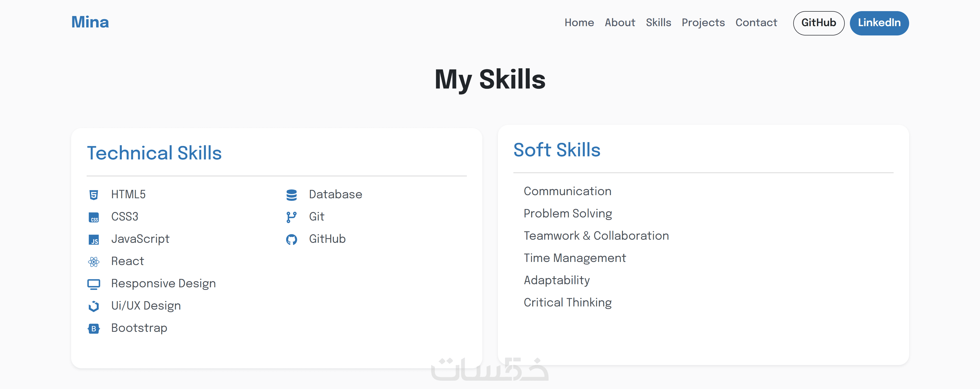Click the HTML5 shield icon

[94, 195]
